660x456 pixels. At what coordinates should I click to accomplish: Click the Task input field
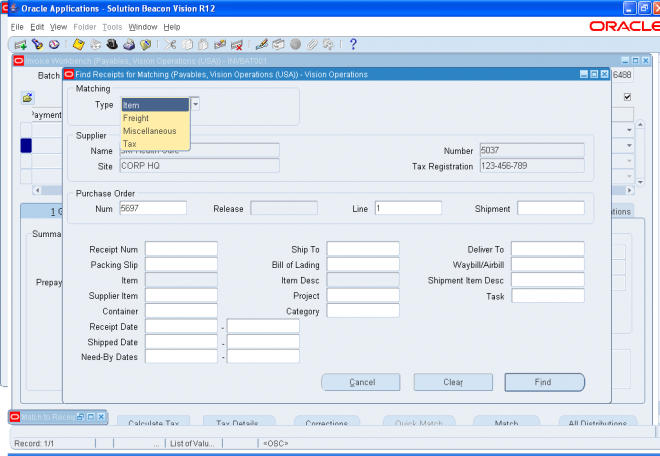pyautogui.click(x=548, y=296)
